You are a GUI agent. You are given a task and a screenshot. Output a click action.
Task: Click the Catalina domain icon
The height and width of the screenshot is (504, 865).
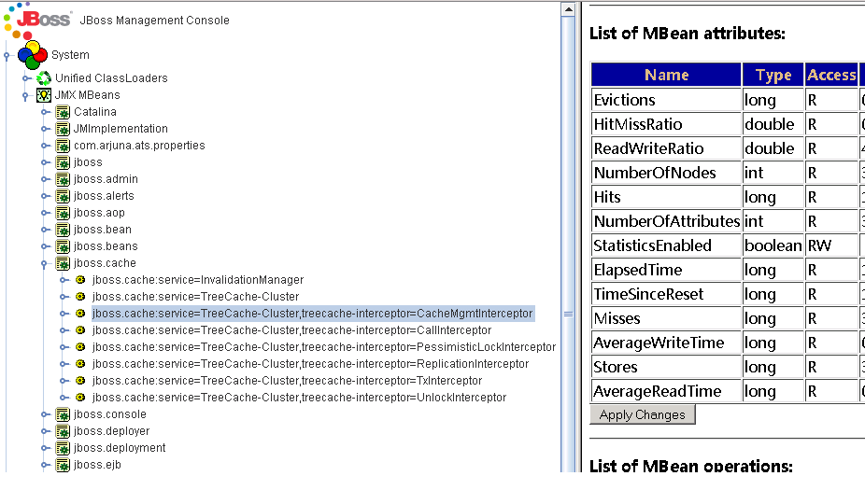[x=63, y=112]
